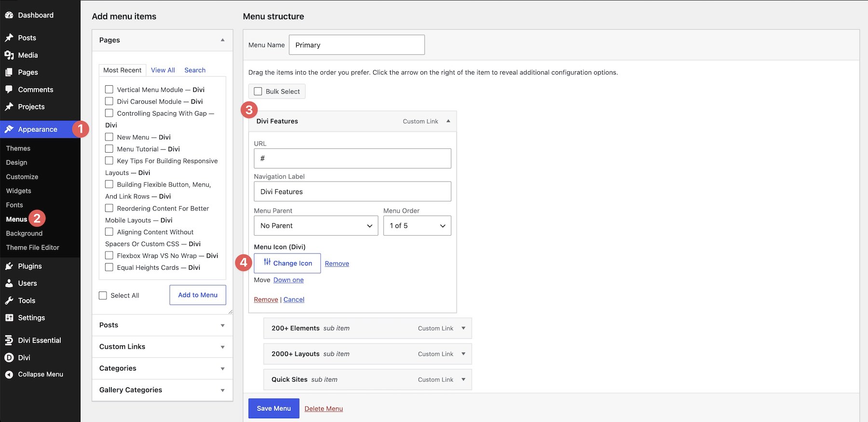This screenshot has height=422, width=868.
Task: Click the Collapse Menu arrow icon
Action: tap(9, 374)
